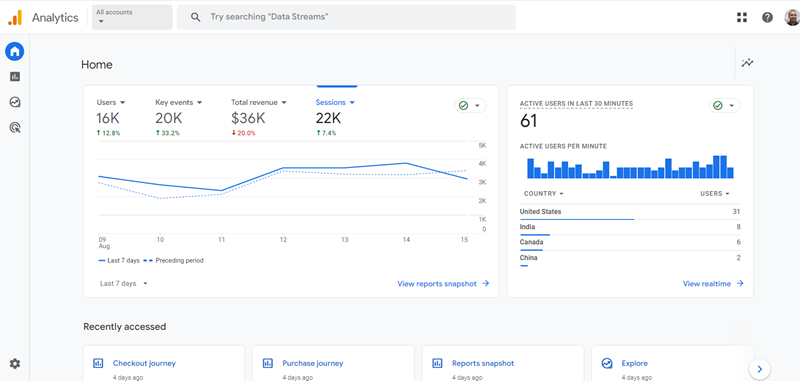Click the Canada country row
Image resolution: width=800 pixels, height=381 pixels.
point(630,243)
